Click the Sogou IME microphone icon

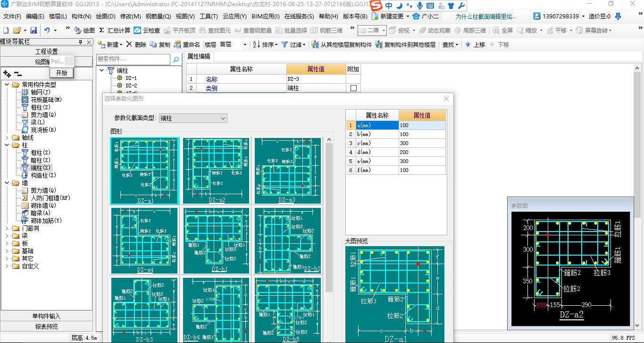tap(419, 6)
